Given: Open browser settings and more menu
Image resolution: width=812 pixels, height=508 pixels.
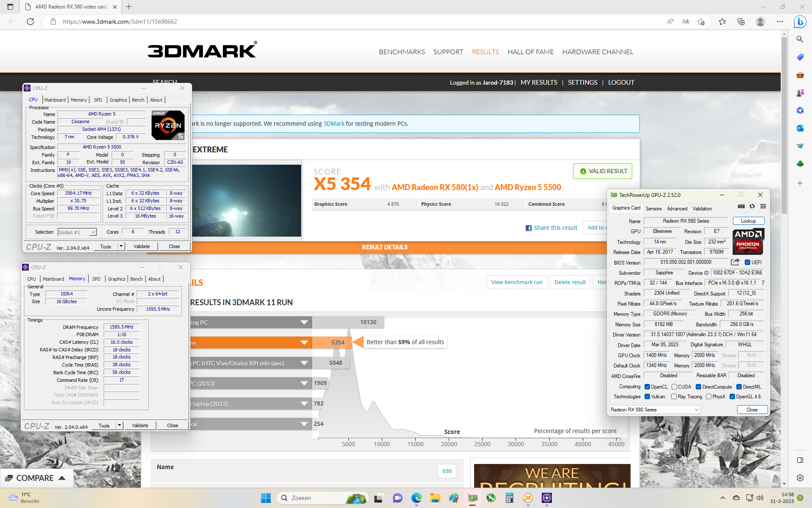Looking at the screenshot, I should click(x=780, y=22).
